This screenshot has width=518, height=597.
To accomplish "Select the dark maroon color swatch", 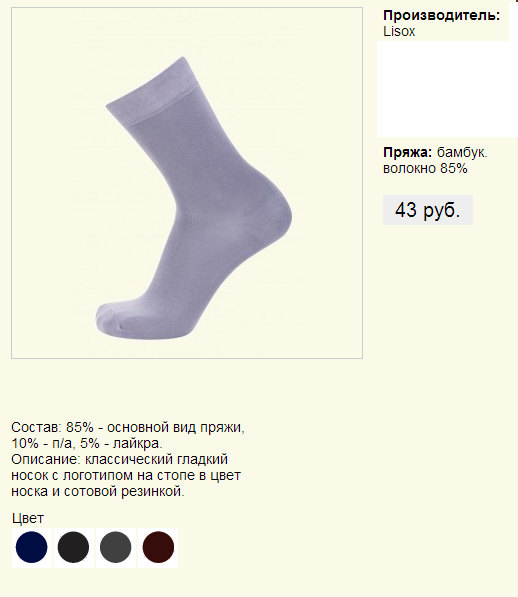I will click(x=158, y=548).
